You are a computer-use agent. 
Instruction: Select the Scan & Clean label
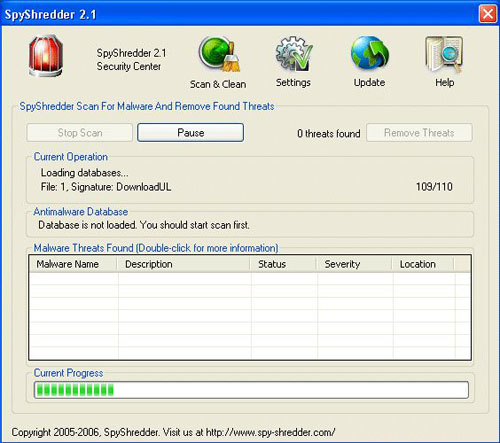(x=218, y=84)
